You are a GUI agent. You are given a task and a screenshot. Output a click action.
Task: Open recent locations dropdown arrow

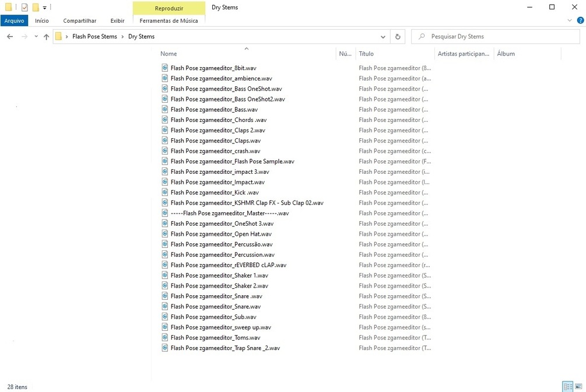[36, 37]
